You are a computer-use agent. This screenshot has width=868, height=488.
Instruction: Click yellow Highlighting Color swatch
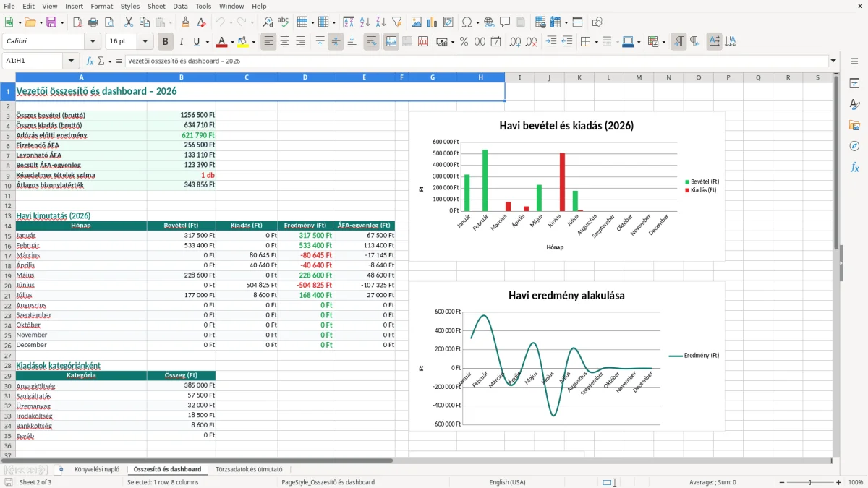point(243,42)
